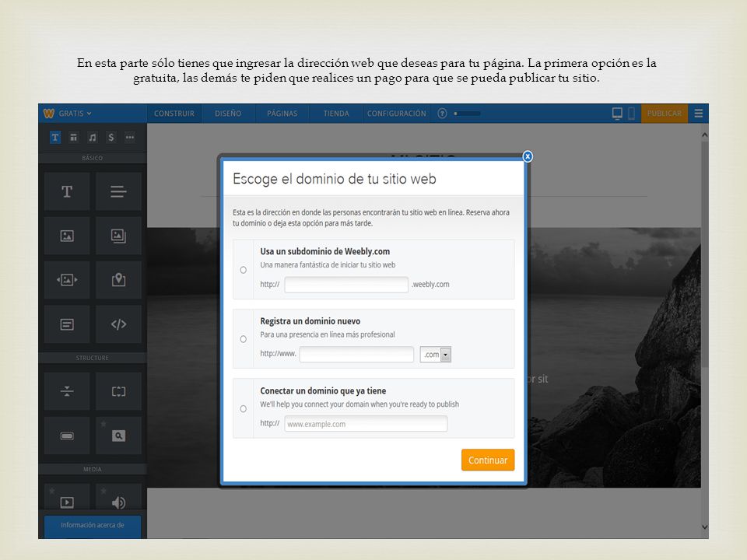Open the help question mark icon
The image size is (747, 560).
442,114
